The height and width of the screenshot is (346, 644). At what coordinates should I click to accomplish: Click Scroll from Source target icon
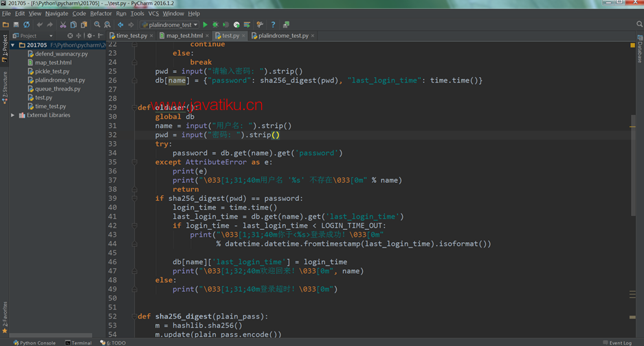70,36
